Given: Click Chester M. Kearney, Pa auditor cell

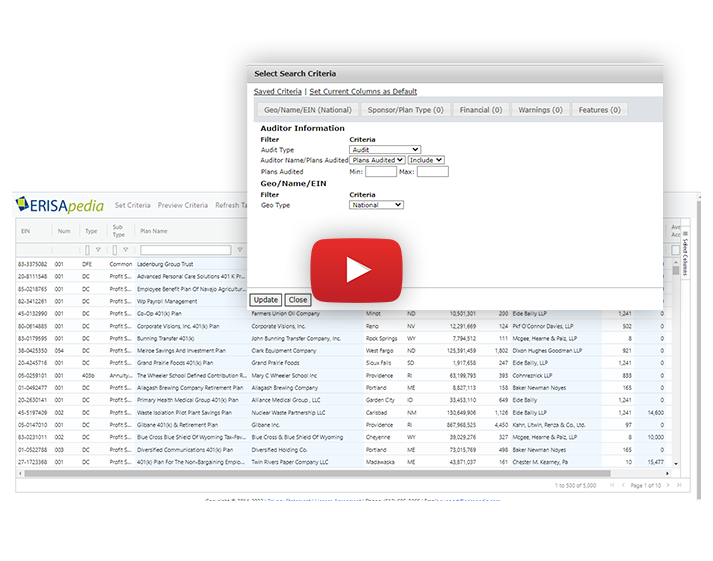Looking at the screenshot, I should click(x=540, y=462).
